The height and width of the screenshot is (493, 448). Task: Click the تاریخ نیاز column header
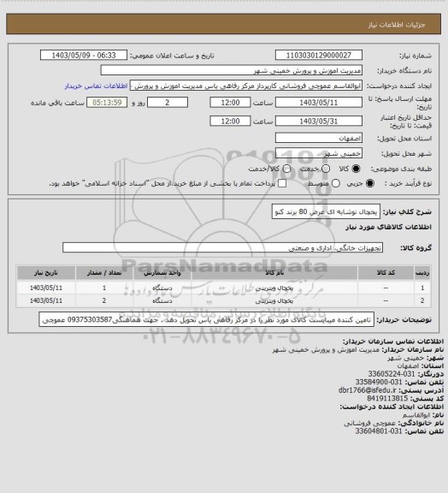coord(46,272)
